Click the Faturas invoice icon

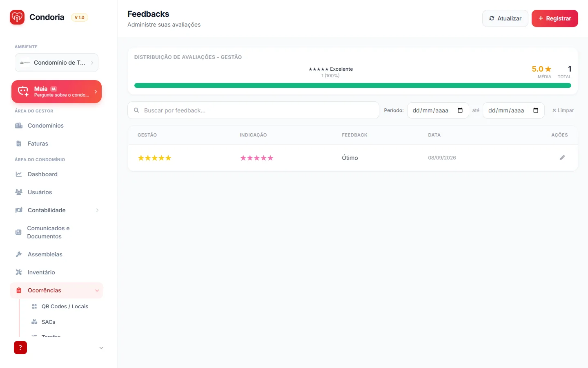point(19,144)
